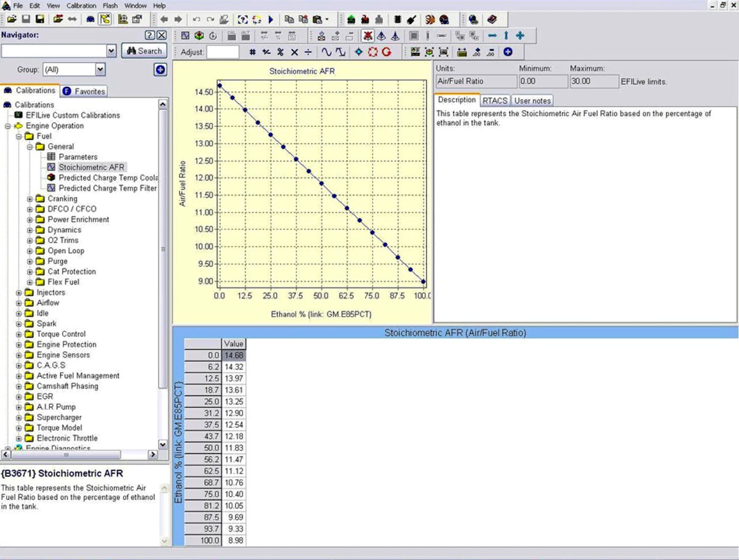The height and width of the screenshot is (560, 739).
Task: Switch to the Favorites tab
Action: tap(84, 90)
